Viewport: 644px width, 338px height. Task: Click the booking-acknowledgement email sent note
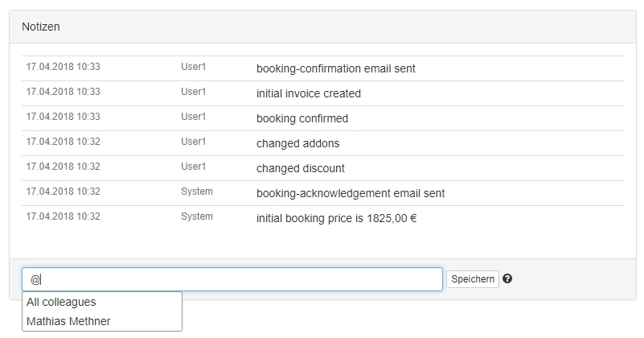pyautogui.click(x=350, y=193)
